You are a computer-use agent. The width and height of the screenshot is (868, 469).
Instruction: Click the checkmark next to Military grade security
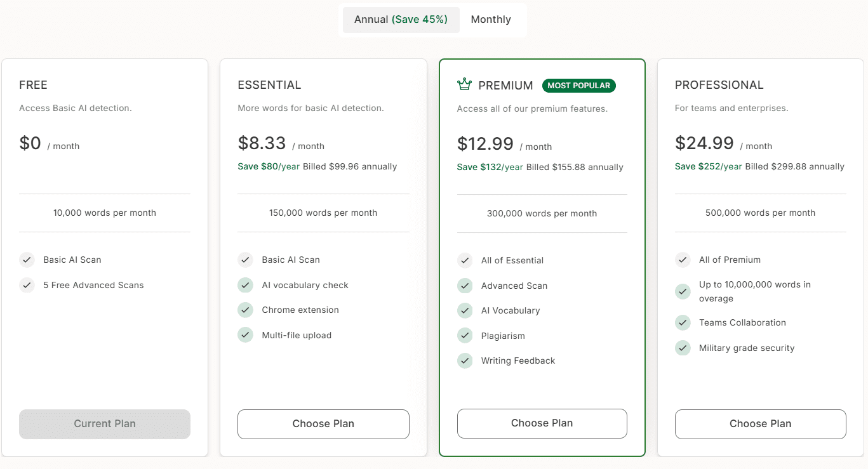[683, 348]
